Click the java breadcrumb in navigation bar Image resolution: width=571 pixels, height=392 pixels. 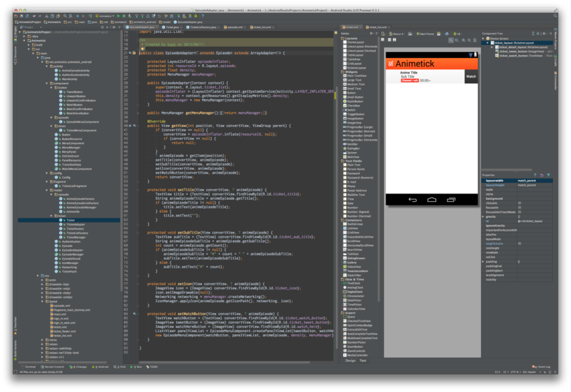(92, 22)
